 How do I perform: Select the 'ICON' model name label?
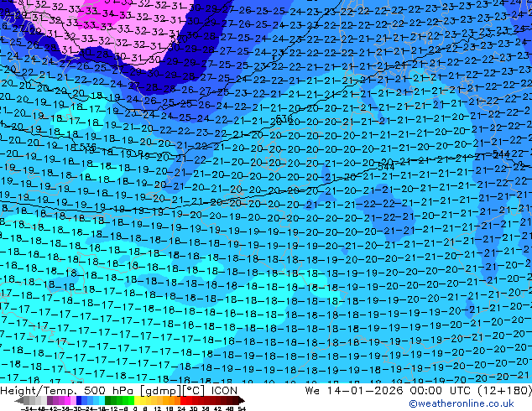click(224, 391)
